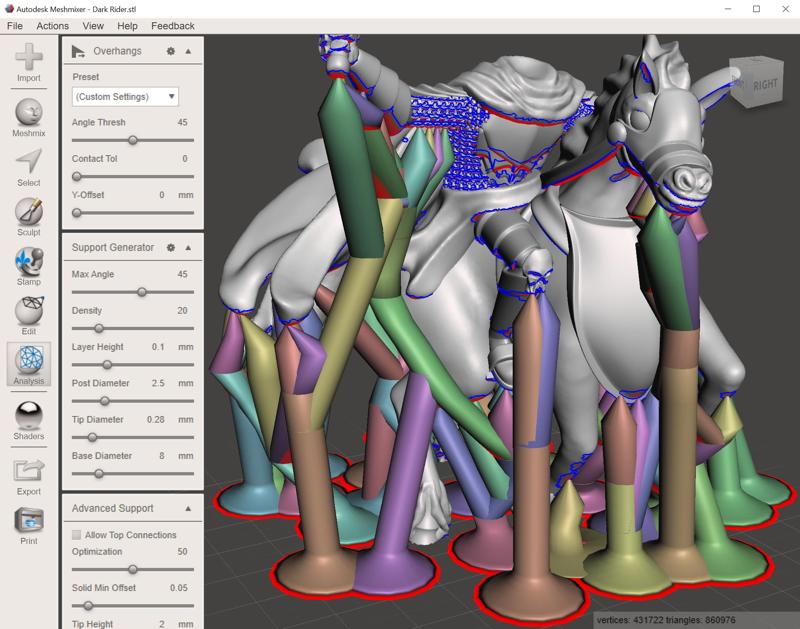Click the Feedback menu item
Screen dimensions: 800x629
[x=172, y=26]
